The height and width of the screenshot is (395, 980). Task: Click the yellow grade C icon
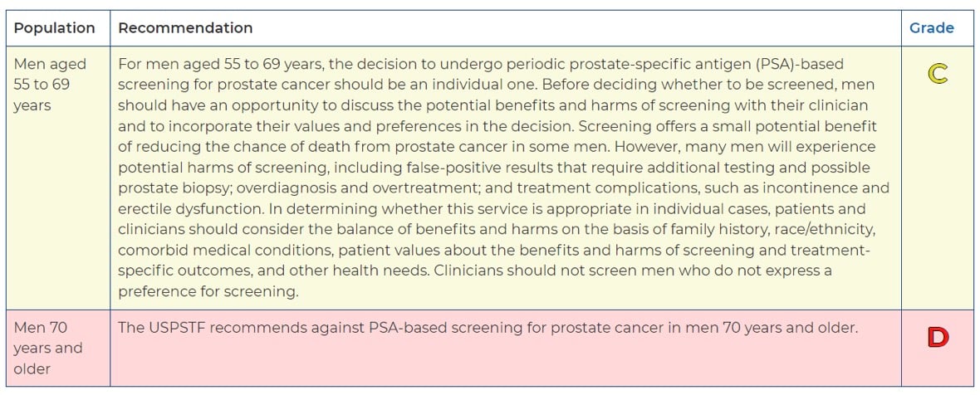[x=938, y=75]
